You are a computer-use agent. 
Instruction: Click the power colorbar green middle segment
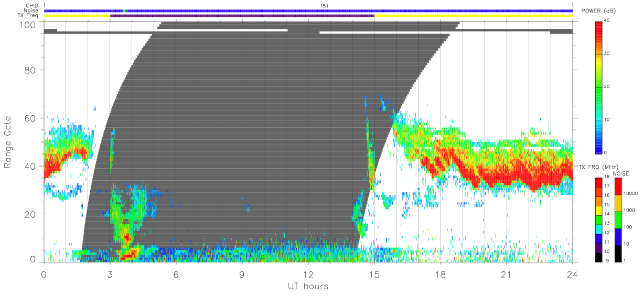pos(599,86)
